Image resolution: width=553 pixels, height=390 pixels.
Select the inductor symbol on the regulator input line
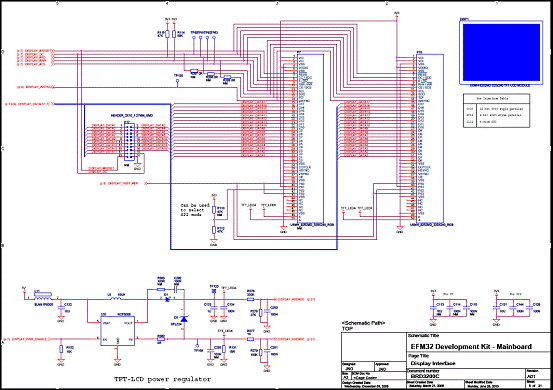coord(116,299)
